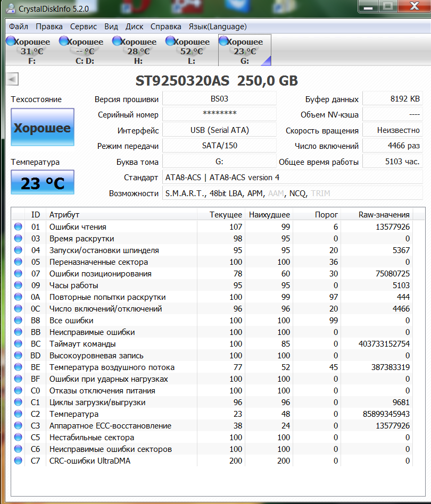Select the Аппаратное ECC-восстановление attribute name

point(110,425)
